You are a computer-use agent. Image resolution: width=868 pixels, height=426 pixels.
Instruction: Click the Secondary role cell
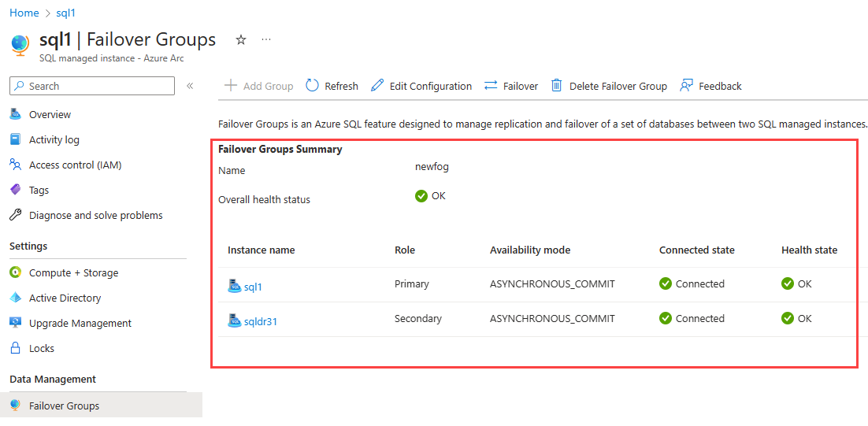click(418, 319)
